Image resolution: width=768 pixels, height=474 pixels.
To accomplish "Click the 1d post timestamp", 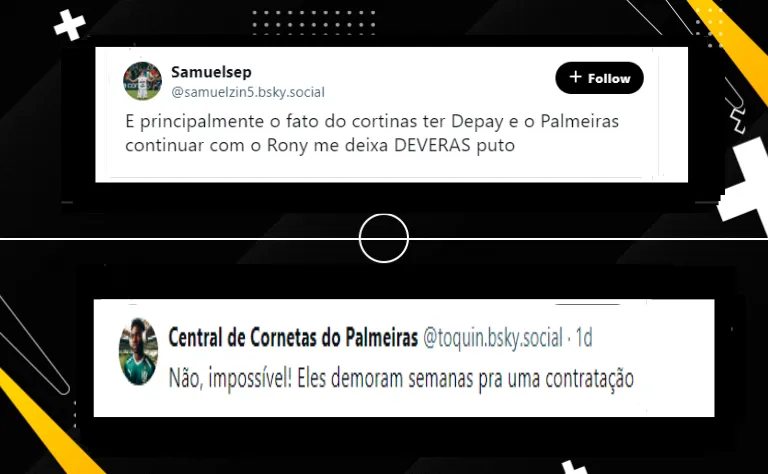I will 584,338.
